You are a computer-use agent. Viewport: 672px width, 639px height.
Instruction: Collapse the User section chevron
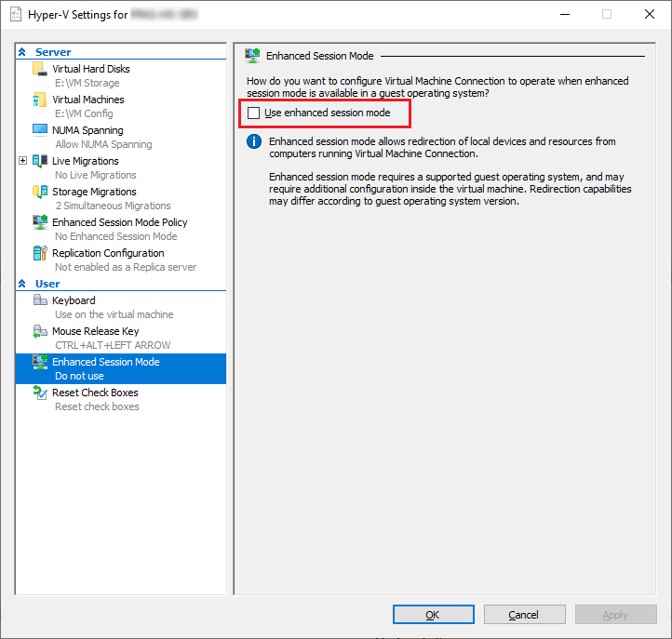[22, 284]
